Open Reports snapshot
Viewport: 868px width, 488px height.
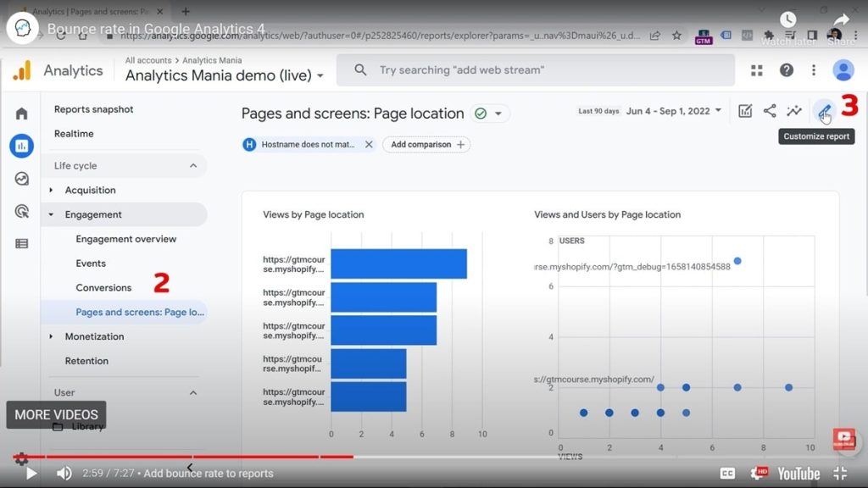[93, 109]
